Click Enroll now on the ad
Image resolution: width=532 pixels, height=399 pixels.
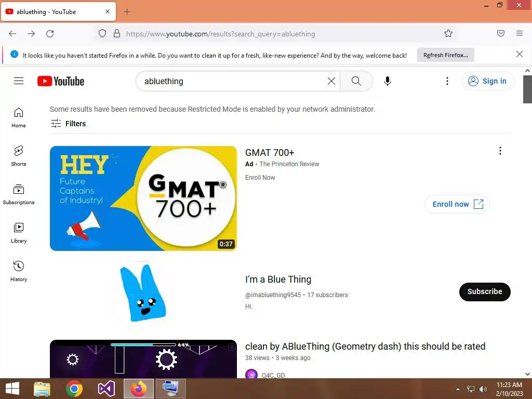[457, 204]
